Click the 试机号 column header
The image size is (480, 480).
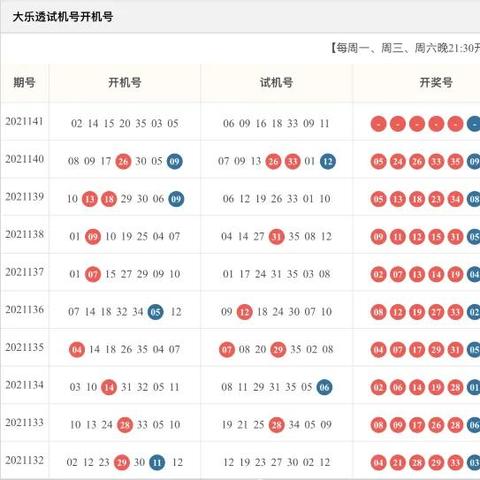pos(276,82)
